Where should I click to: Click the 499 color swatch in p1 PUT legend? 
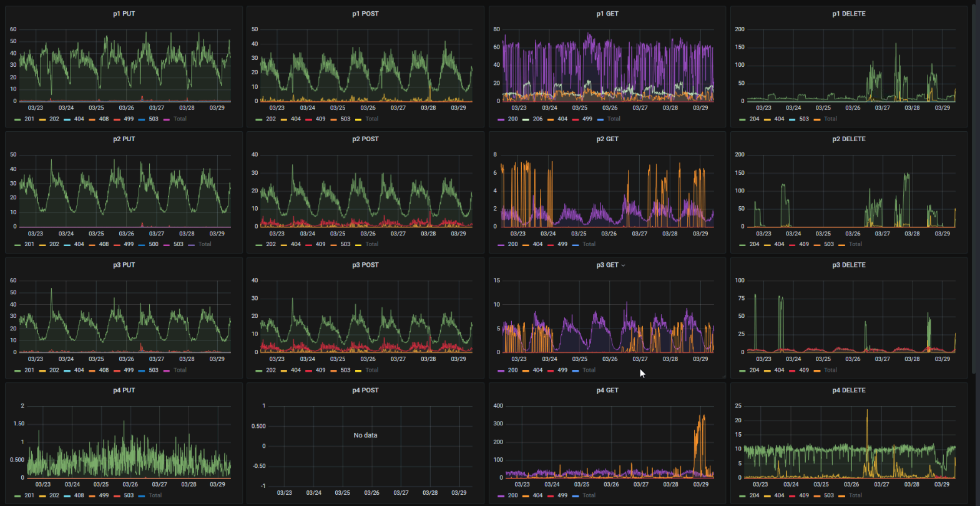point(117,119)
